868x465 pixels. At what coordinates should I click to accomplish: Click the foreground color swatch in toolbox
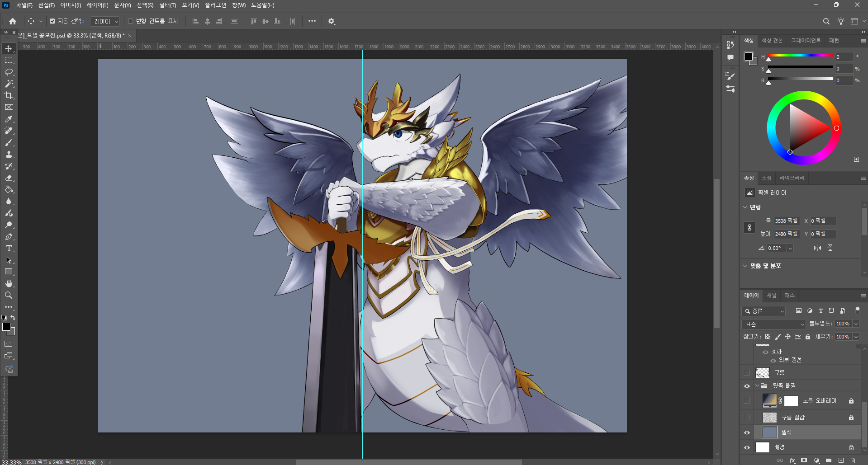[6, 327]
